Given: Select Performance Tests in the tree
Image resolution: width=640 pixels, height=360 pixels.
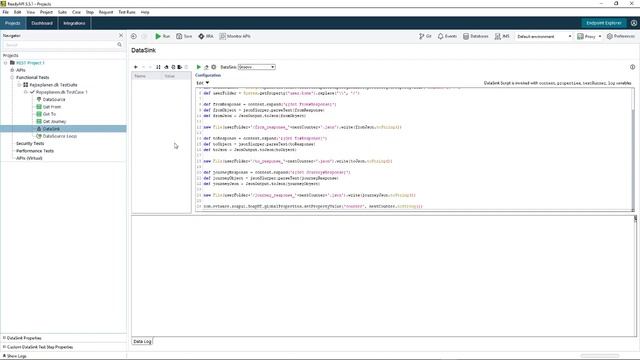Looking at the screenshot, I should (x=35, y=151).
